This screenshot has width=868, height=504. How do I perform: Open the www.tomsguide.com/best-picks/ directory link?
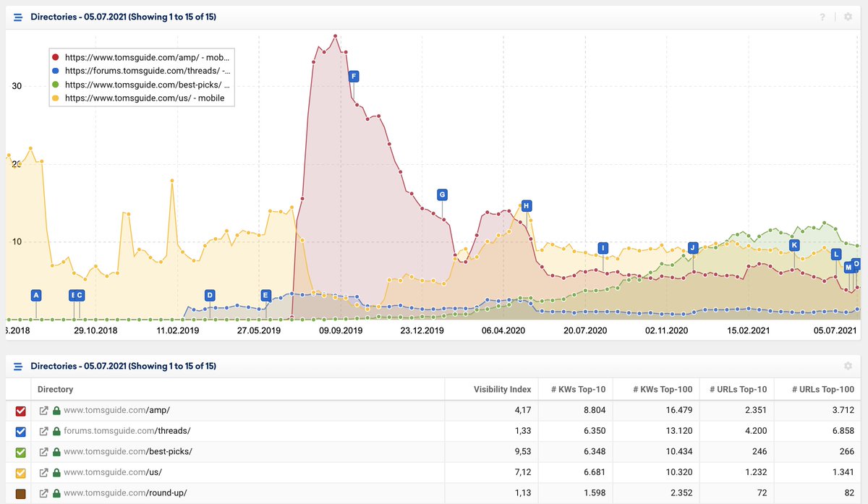click(128, 452)
